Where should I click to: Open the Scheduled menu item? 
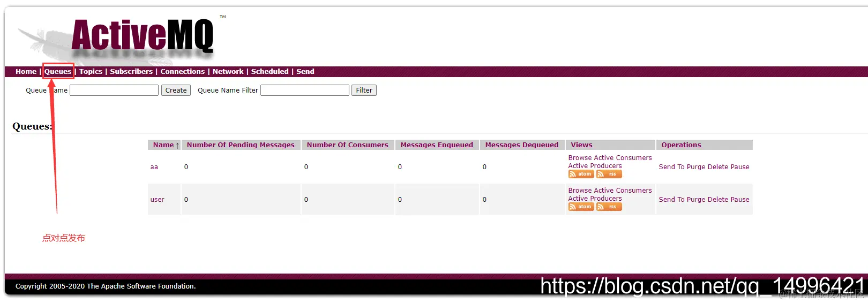click(270, 71)
